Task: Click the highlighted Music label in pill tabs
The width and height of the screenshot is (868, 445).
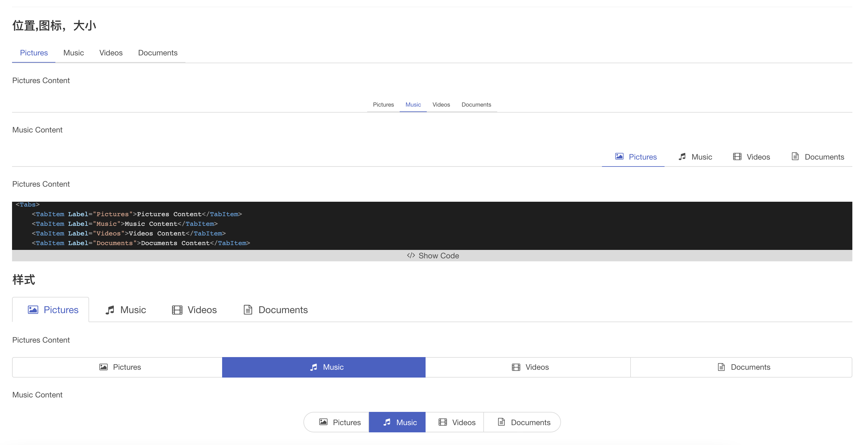Action: point(406,422)
